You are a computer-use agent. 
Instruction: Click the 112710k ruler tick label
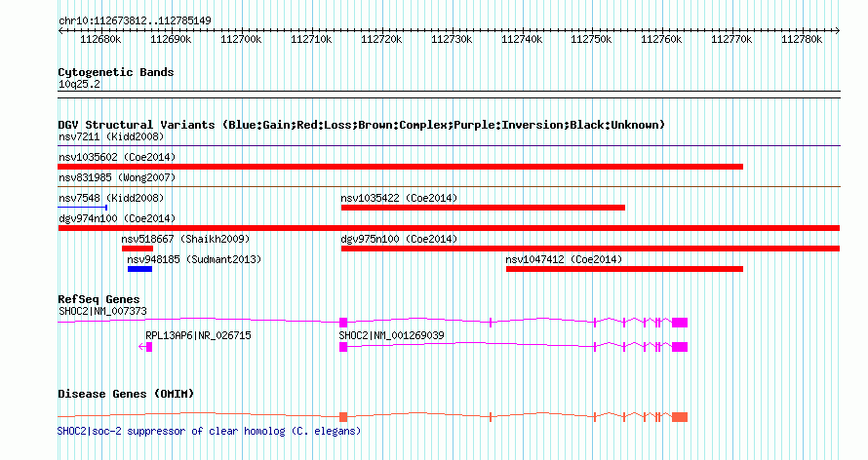tap(311, 39)
